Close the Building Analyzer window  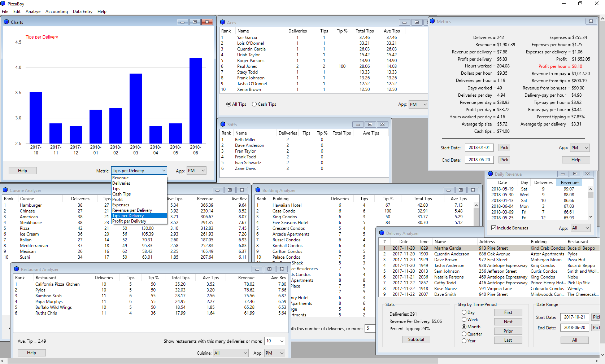coord(473,190)
